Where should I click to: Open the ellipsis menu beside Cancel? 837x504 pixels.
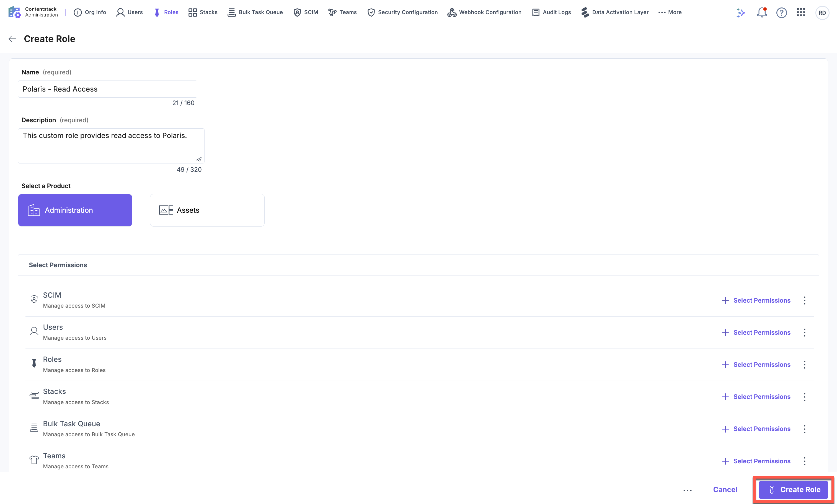(x=688, y=490)
